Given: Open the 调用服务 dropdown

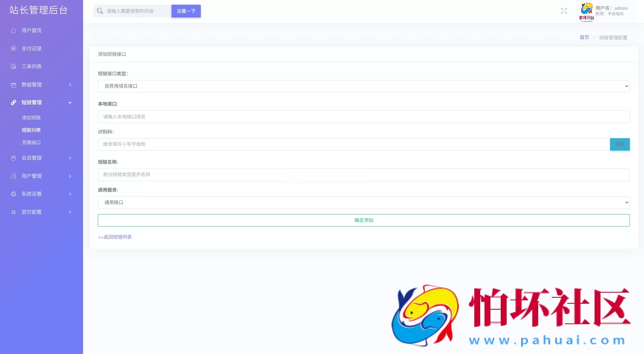Looking at the screenshot, I should coord(363,203).
